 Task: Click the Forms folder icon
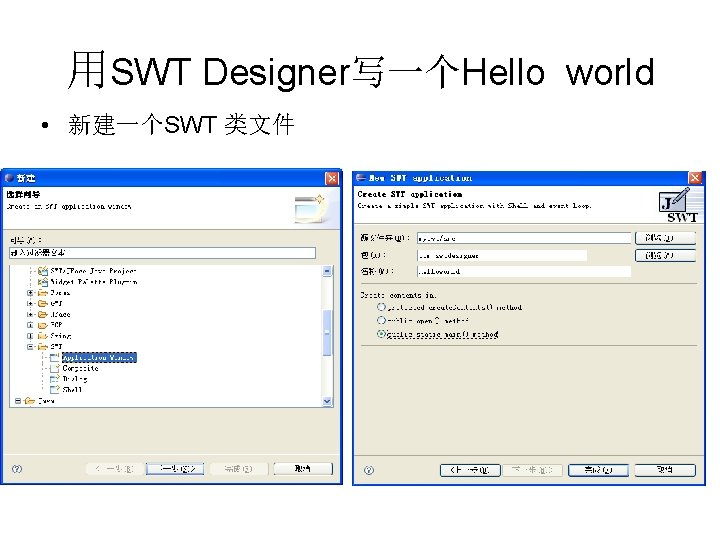pos(43,292)
